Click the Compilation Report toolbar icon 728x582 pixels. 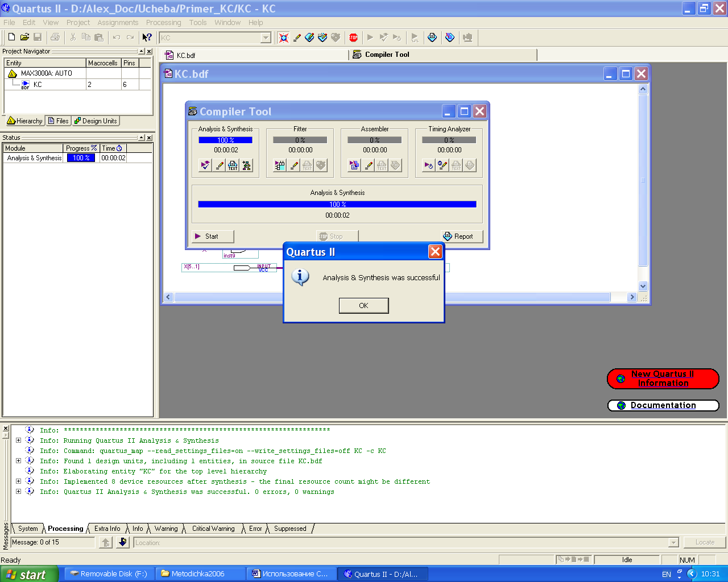click(x=432, y=38)
